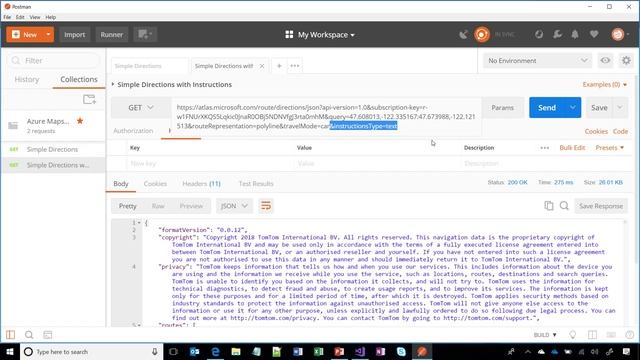Open Find and Replace icon in bottom bar
640x360 pixels.
(x=29, y=335)
